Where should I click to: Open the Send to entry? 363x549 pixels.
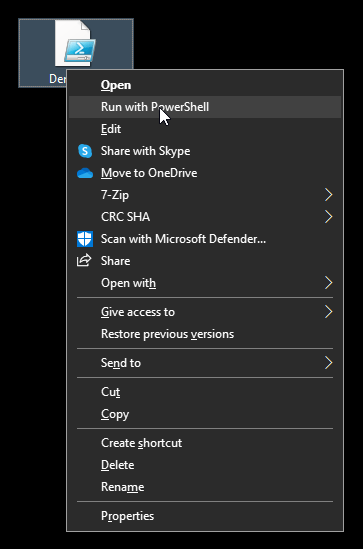pos(205,363)
